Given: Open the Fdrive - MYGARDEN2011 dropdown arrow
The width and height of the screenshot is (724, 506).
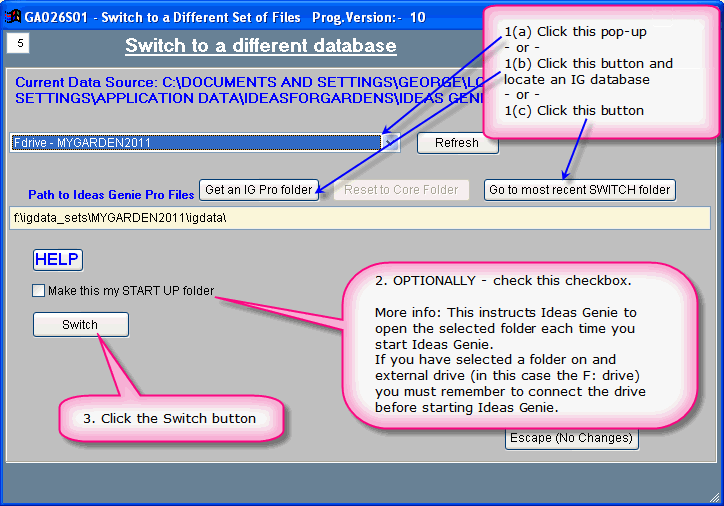Looking at the screenshot, I should pos(390,143).
